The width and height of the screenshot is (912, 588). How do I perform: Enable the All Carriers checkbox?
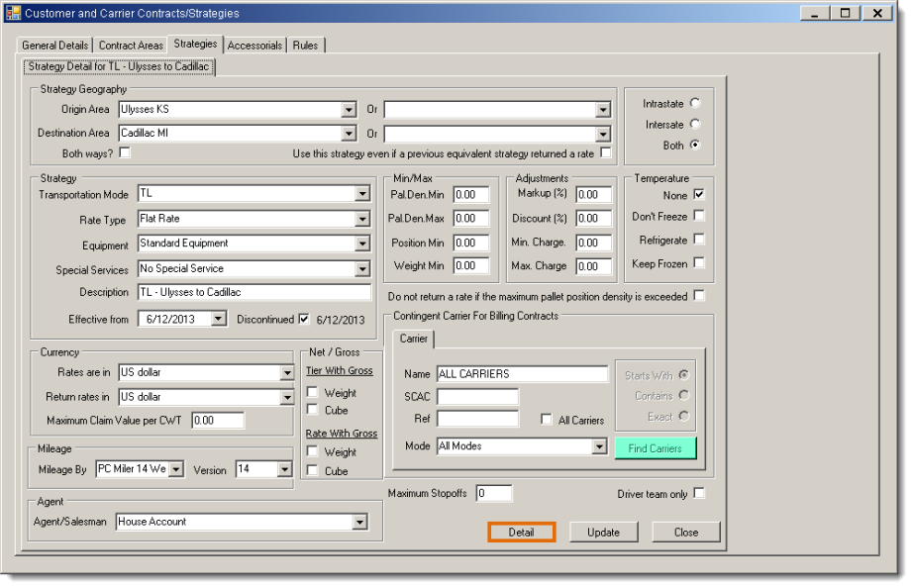coord(547,420)
